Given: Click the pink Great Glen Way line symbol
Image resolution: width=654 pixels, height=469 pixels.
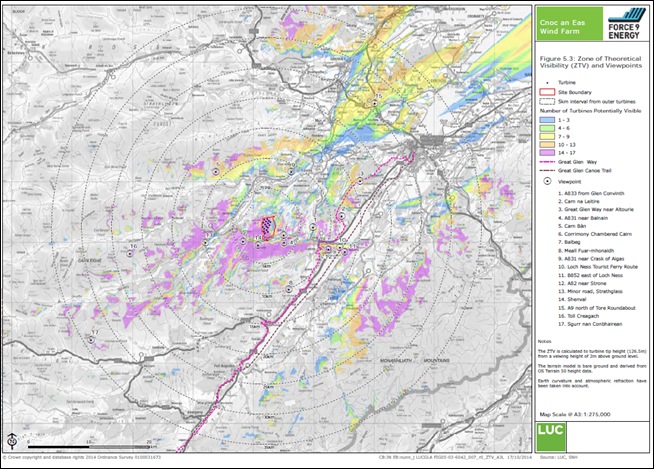Looking at the screenshot, I should (547, 162).
